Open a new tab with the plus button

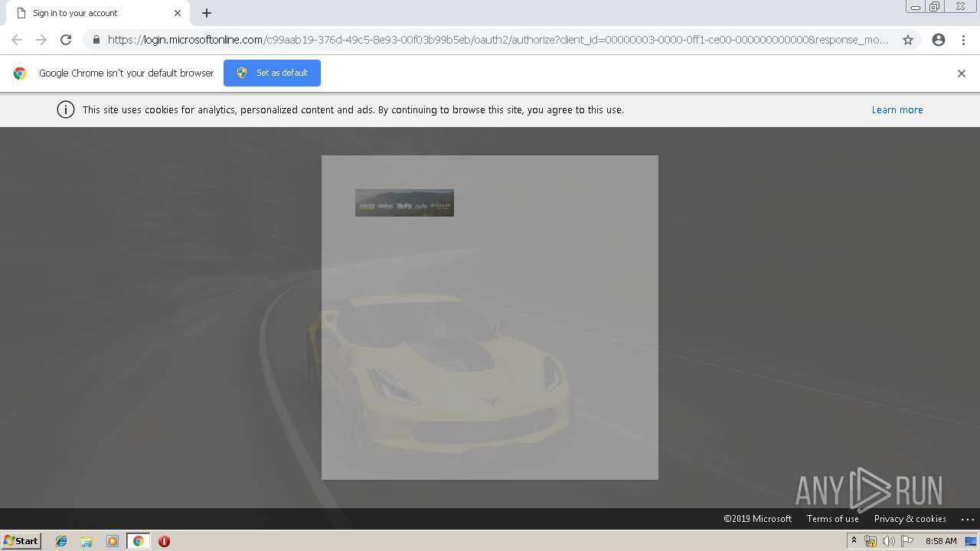pyautogui.click(x=207, y=13)
